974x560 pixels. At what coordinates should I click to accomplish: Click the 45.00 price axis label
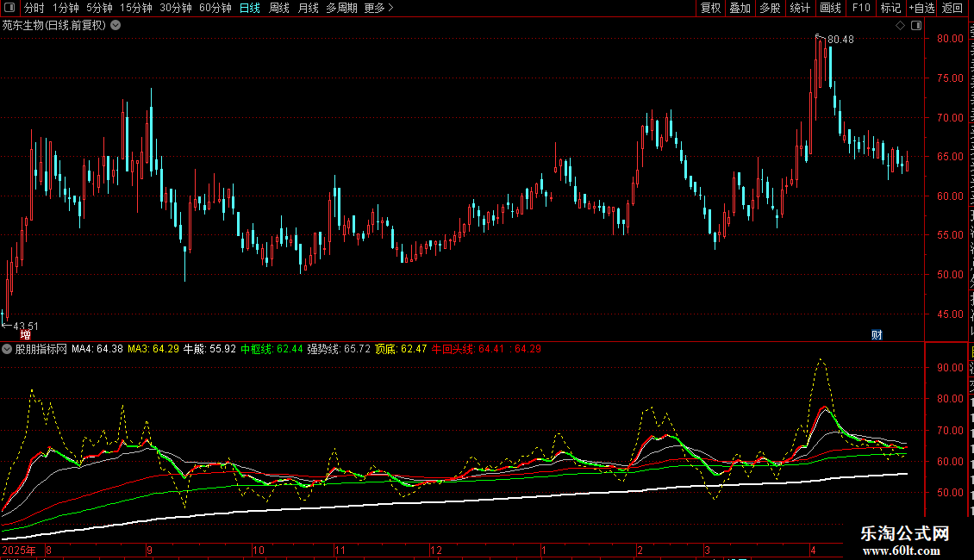pos(950,314)
